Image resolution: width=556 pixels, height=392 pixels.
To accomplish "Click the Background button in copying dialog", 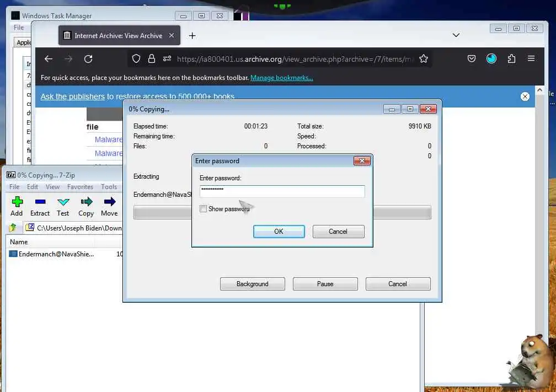I will point(253,284).
